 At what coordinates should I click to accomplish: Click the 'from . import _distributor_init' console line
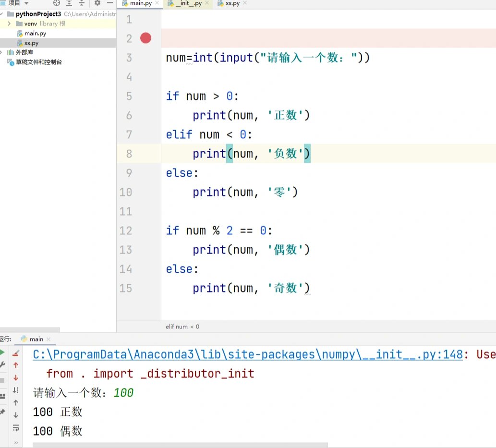(x=150, y=374)
